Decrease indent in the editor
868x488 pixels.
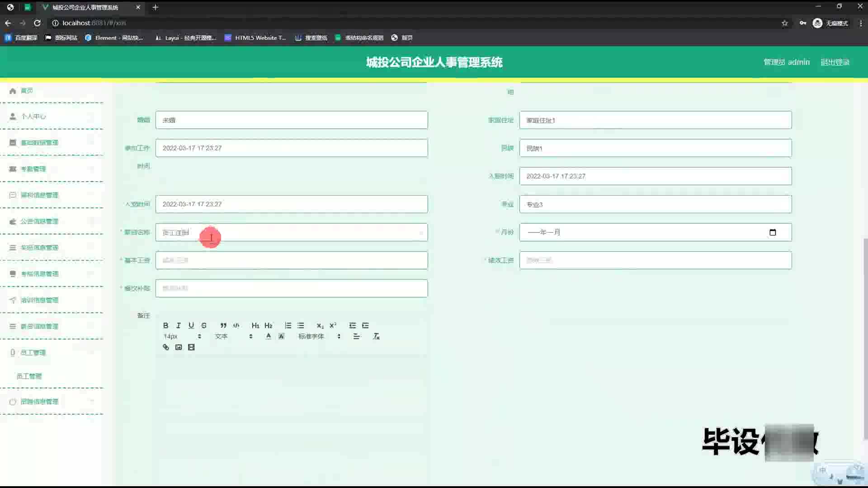(x=353, y=325)
